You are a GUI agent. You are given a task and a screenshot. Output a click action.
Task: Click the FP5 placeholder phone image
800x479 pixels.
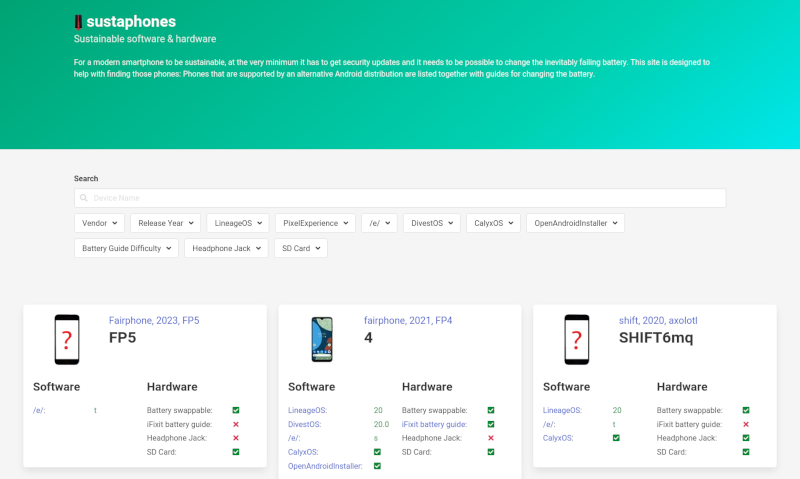[67, 340]
